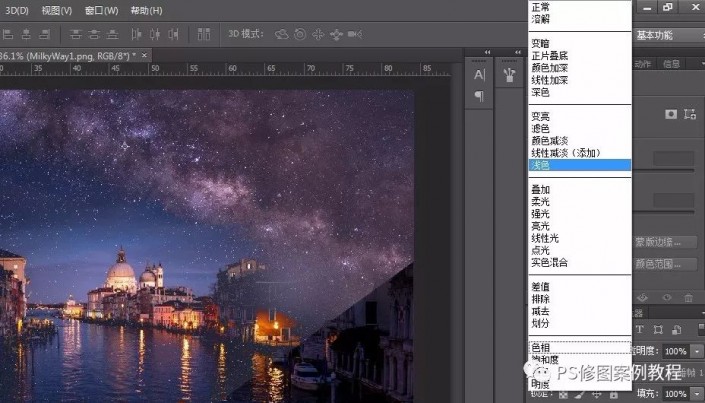The image size is (705, 403).
Task: Filter layers by shape icon
Action: pyautogui.click(x=658, y=330)
